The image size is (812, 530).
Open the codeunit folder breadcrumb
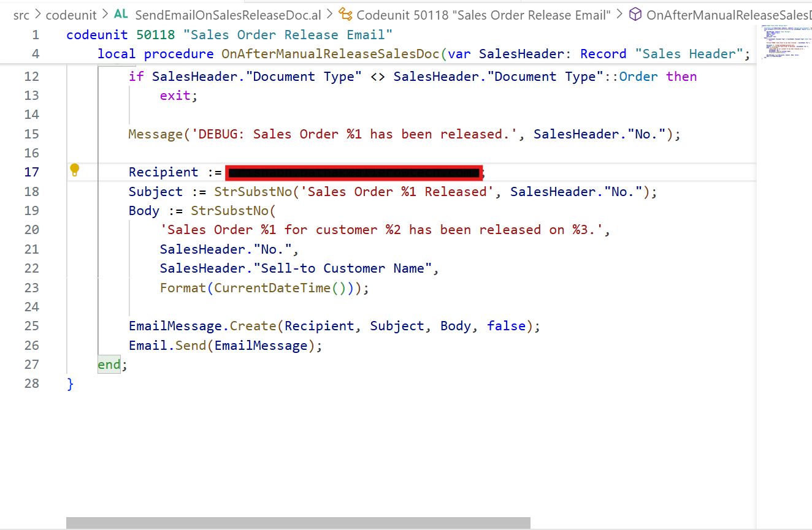71,15
